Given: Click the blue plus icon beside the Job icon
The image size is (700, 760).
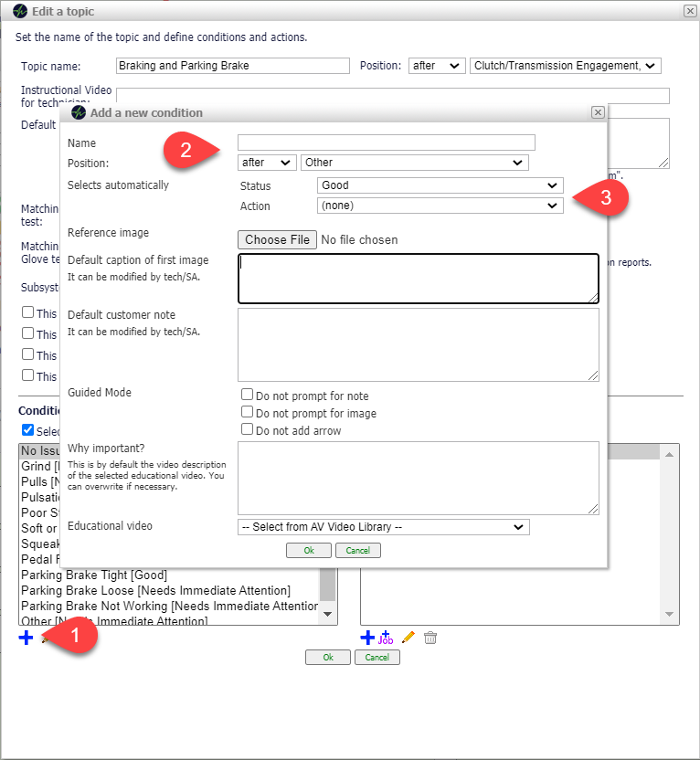Looking at the screenshot, I should pyautogui.click(x=367, y=638).
